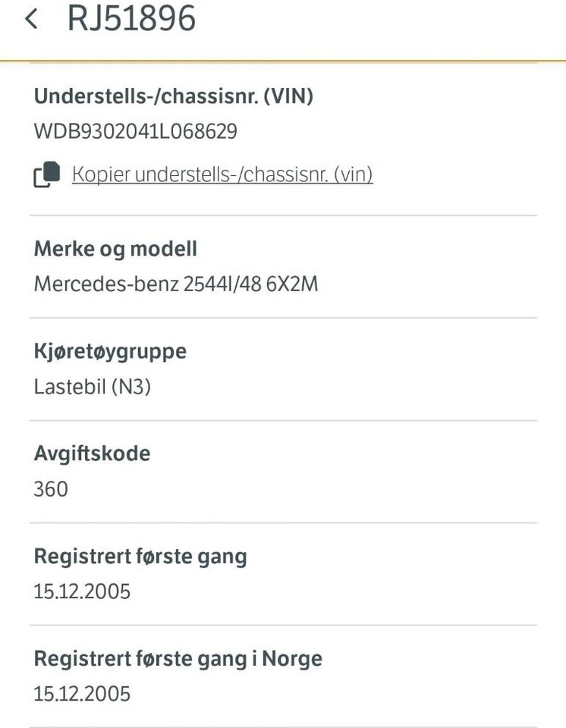Click the date under Registrert første gang

pos(82,591)
